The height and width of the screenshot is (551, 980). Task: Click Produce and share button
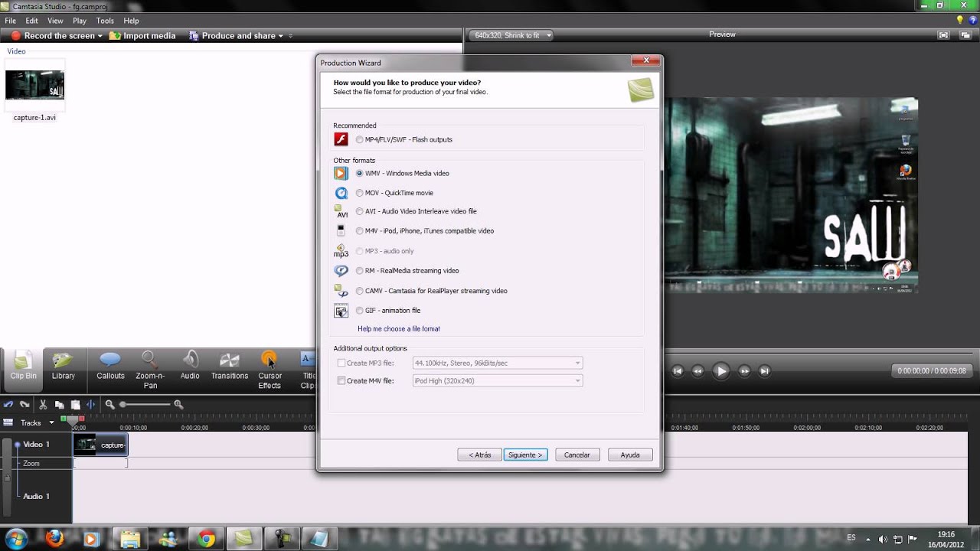click(x=233, y=36)
